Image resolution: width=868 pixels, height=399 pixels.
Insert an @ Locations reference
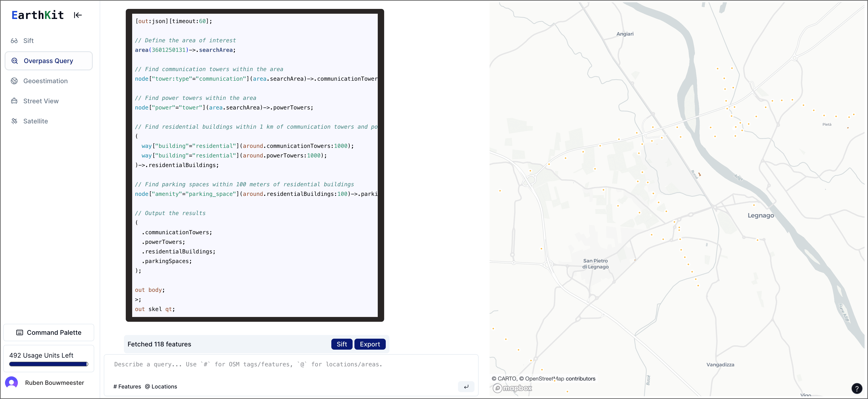(161, 386)
